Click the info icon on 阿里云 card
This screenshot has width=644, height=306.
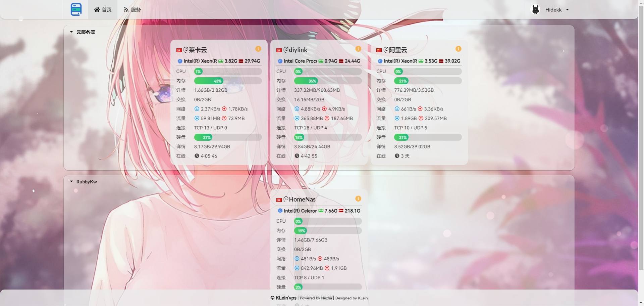pos(458,49)
